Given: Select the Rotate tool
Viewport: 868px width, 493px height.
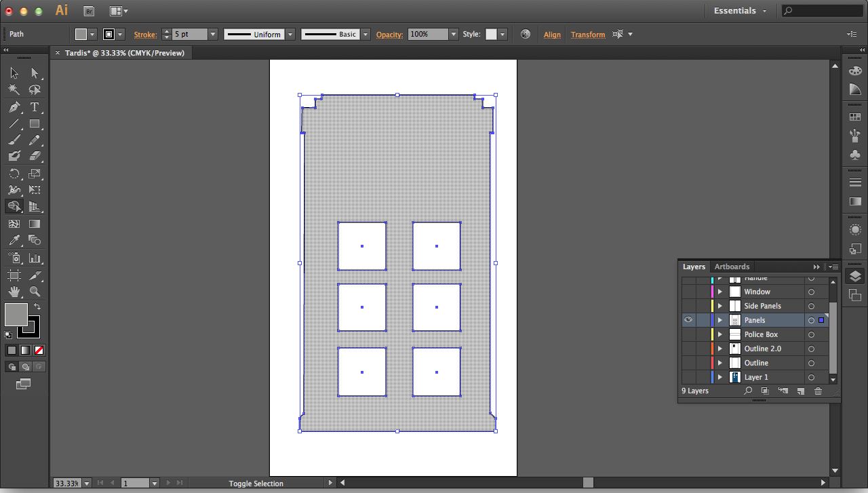Looking at the screenshot, I should coord(14,174).
